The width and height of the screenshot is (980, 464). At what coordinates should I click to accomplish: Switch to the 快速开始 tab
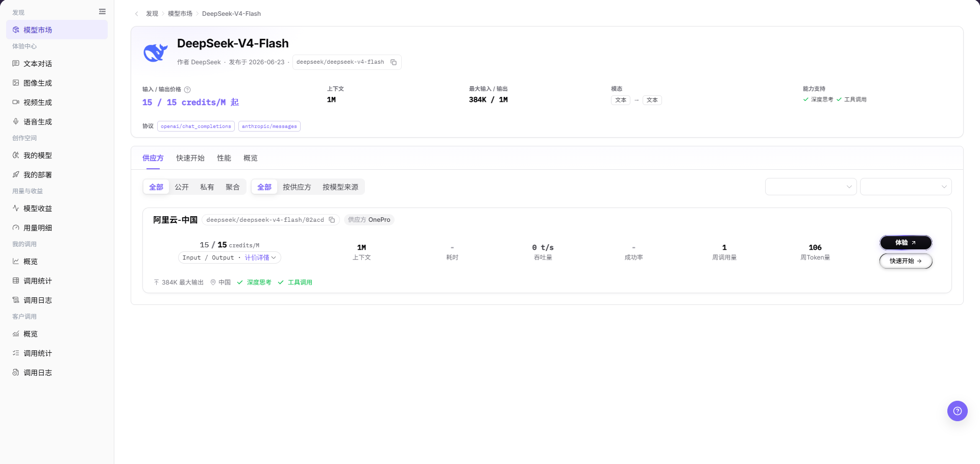(190, 158)
